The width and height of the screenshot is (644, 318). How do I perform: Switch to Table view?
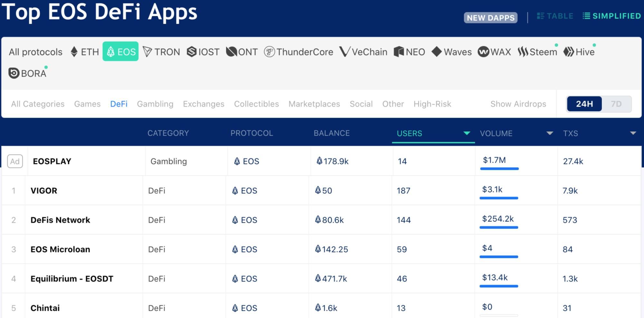[x=555, y=16]
